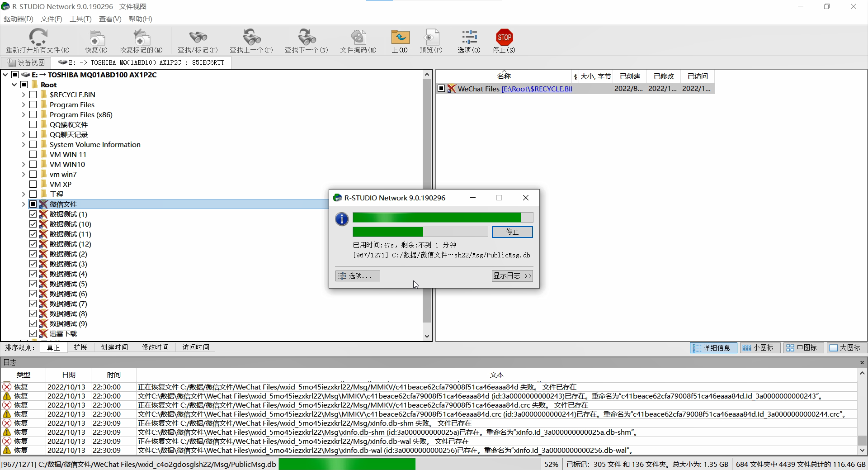Viewport: 868px width, 470px height.
Task: Click the red STOP (停止) toolbar icon
Action: [x=504, y=37]
